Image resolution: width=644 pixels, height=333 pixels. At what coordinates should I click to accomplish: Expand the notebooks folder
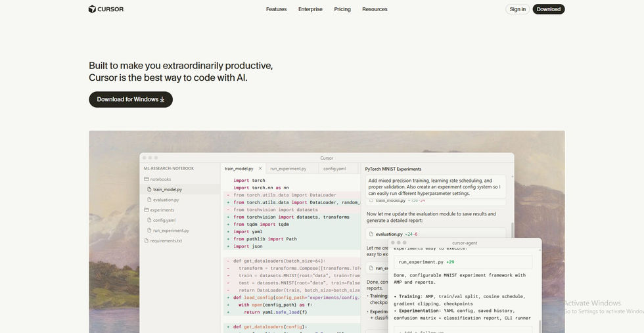[x=160, y=179]
